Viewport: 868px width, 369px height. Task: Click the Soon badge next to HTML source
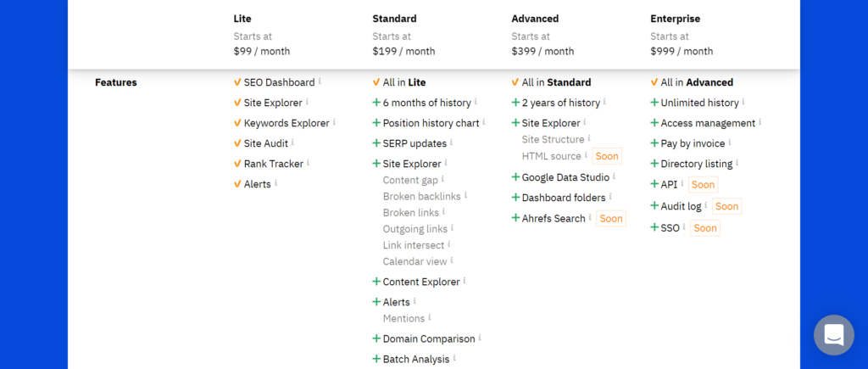click(607, 156)
